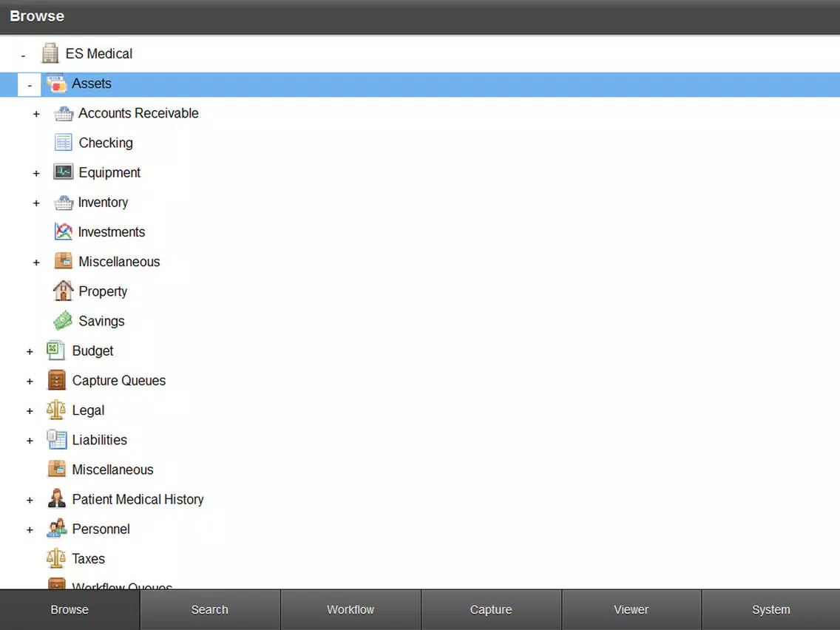Expand the Equipment node
Image resolution: width=840 pixels, height=630 pixels.
(36, 173)
